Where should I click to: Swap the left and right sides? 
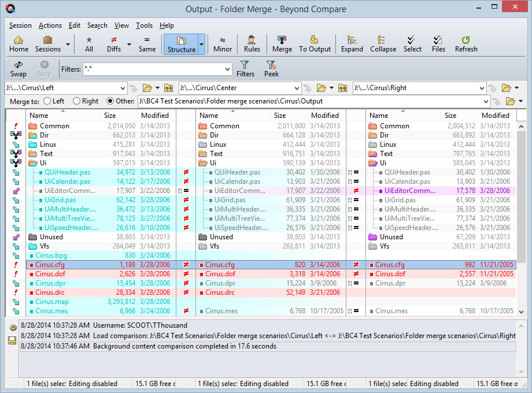click(18, 69)
